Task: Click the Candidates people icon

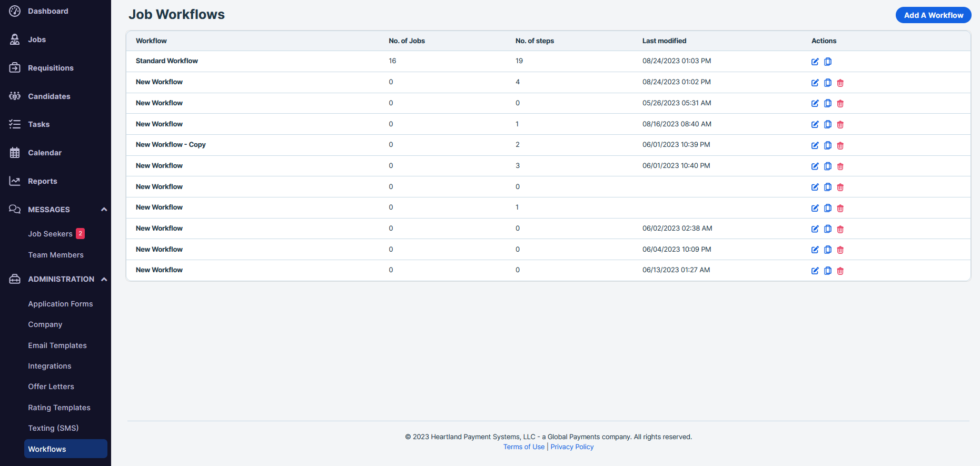Action: 15,96
